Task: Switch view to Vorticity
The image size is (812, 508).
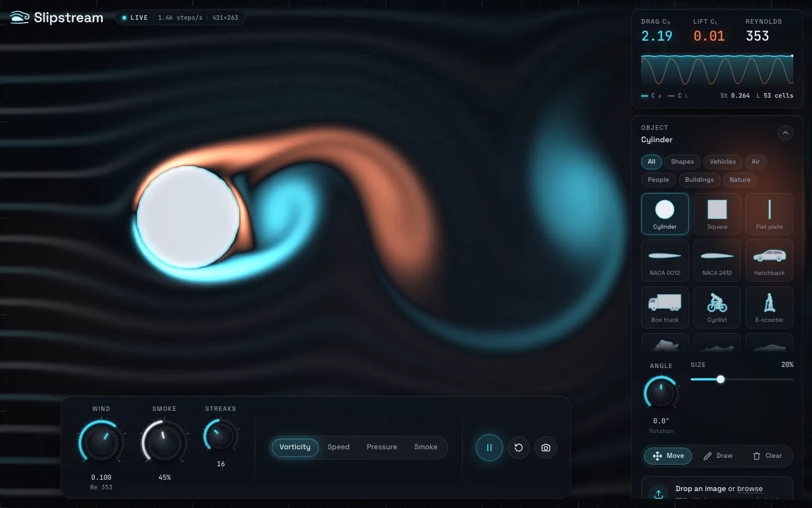Action: pyautogui.click(x=295, y=447)
